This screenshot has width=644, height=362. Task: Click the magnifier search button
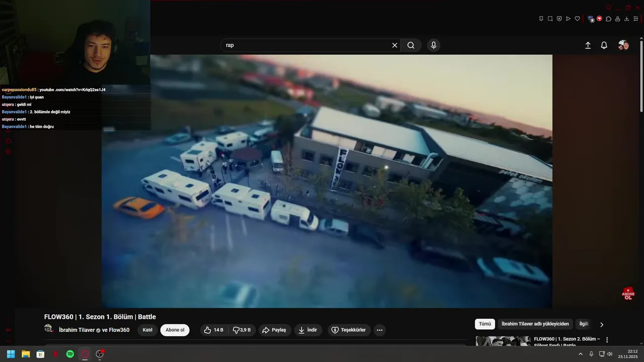[x=411, y=45]
